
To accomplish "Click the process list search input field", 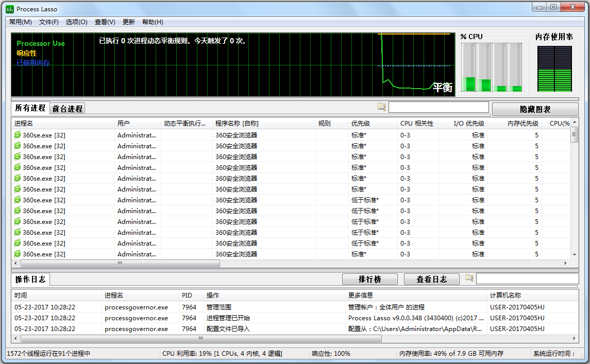I will (x=438, y=107).
